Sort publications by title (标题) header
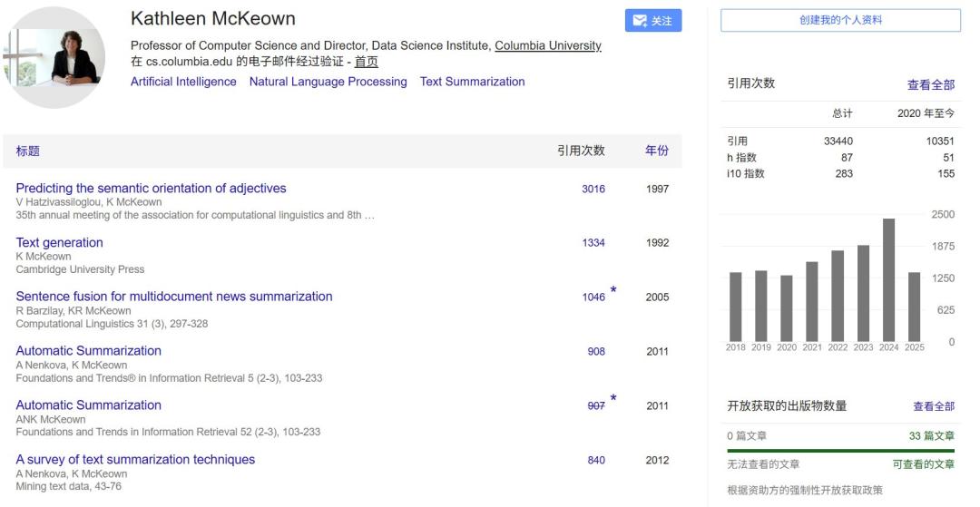Viewport: 980px width, 507px height. 27,151
